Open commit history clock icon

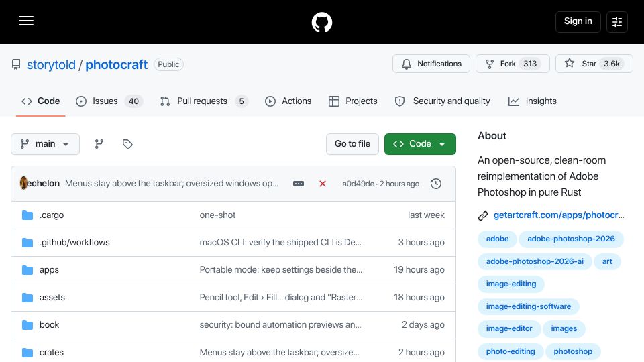tap(436, 184)
